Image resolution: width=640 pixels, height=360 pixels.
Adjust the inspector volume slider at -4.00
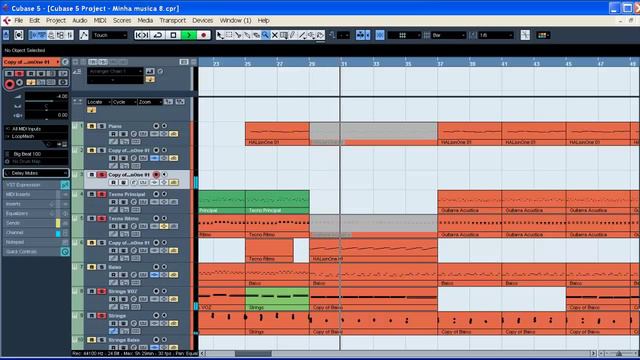pyautogui.click(x=47, y=98)
